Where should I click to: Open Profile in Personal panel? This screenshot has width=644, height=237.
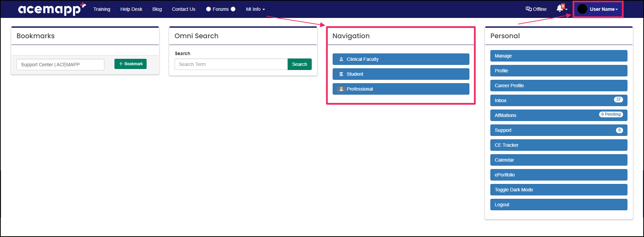pyautogui.click(x=559, y=71)
